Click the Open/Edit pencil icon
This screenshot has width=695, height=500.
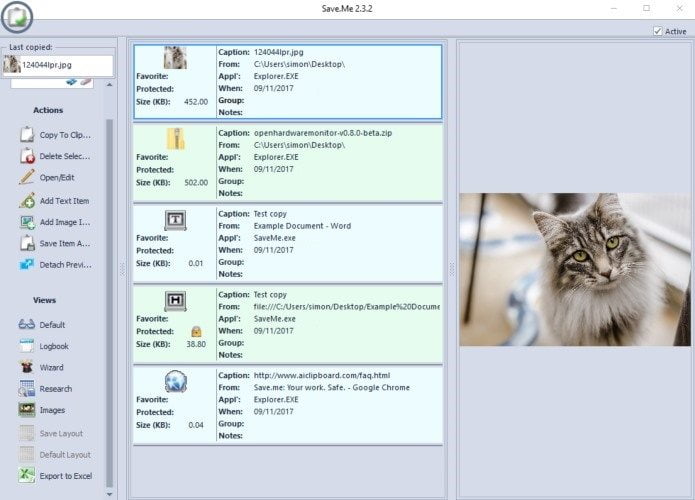[x=27, y=177]
